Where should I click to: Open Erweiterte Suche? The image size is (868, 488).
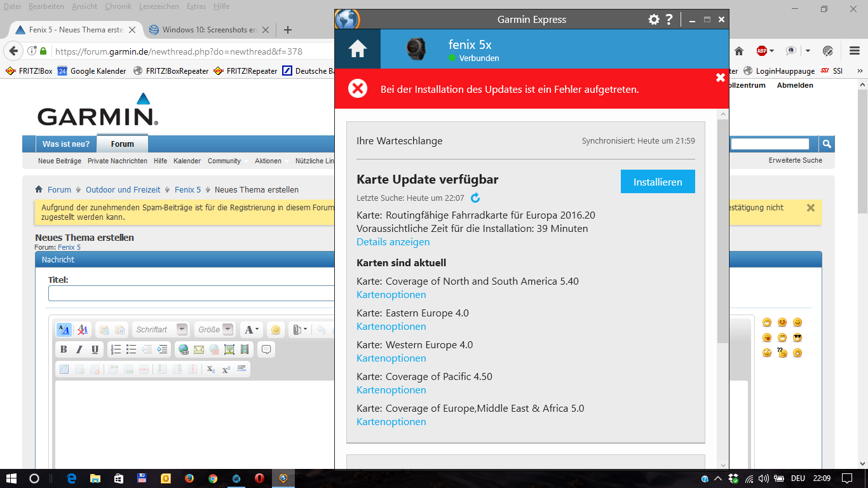pyautogui.click(x=796, y=160)
